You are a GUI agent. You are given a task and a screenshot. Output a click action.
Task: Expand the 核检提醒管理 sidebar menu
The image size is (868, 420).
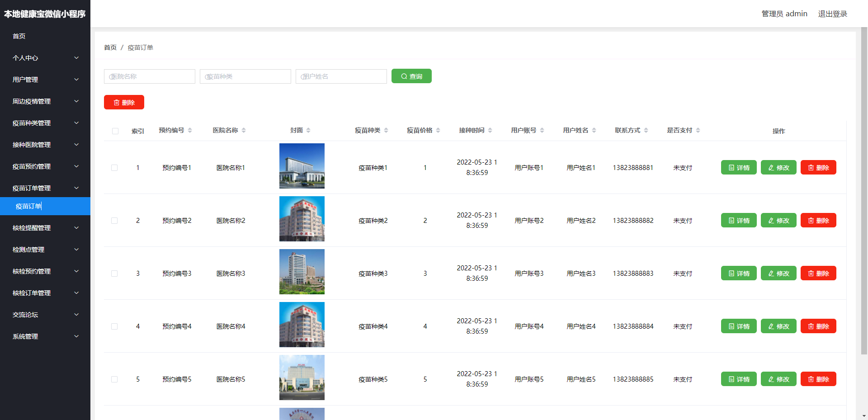click(45, 228)
